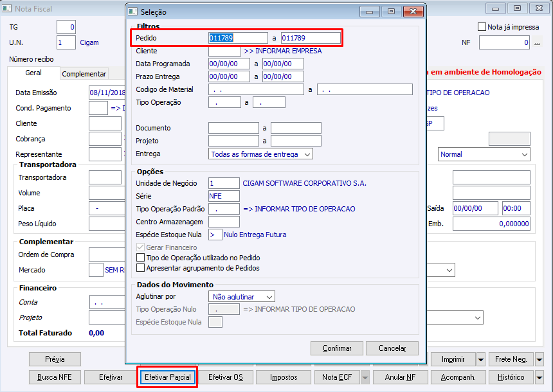Click the Nota ECF button
Image resolution: width=553 pixels, height=392 pixels.
pyautogui.click(x=337, y=377)
